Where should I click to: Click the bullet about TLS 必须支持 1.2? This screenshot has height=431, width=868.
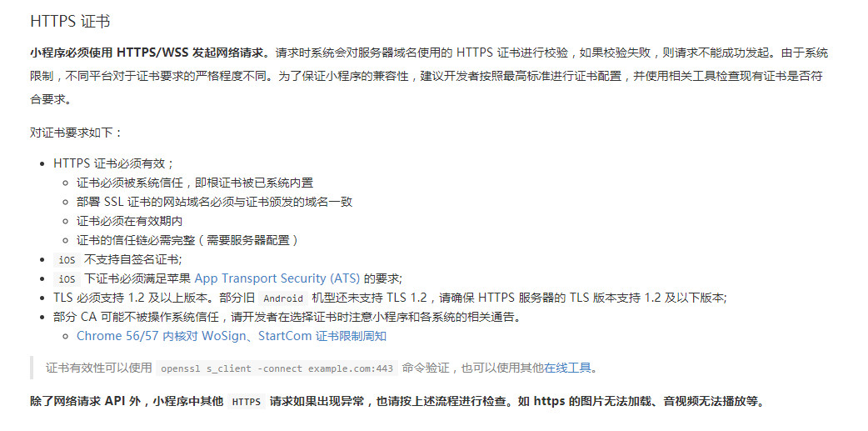coord(391,298)
